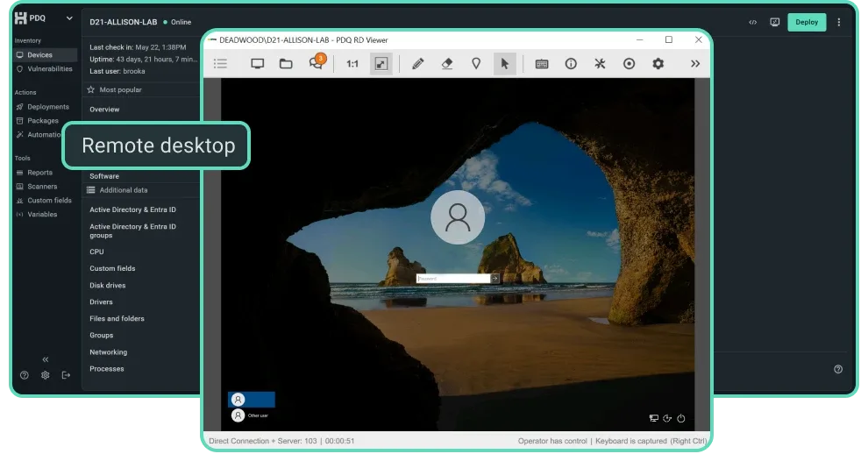
Task: Open RD Viewer settings gear
Action: (658, 64)
